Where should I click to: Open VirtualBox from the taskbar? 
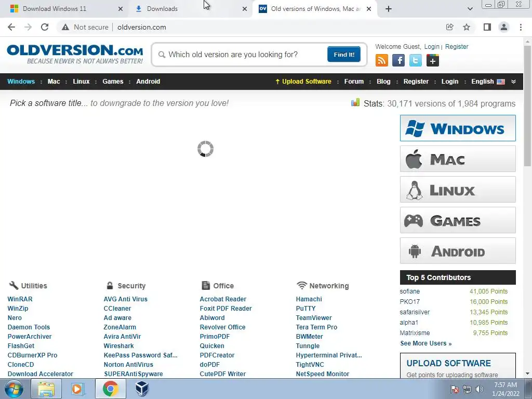coord(142,389)
